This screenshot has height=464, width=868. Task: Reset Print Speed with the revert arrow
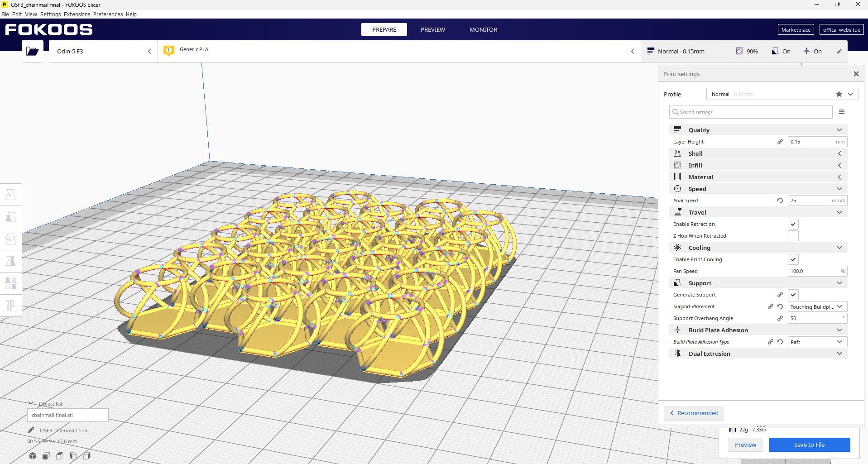[x=780, y=201]
